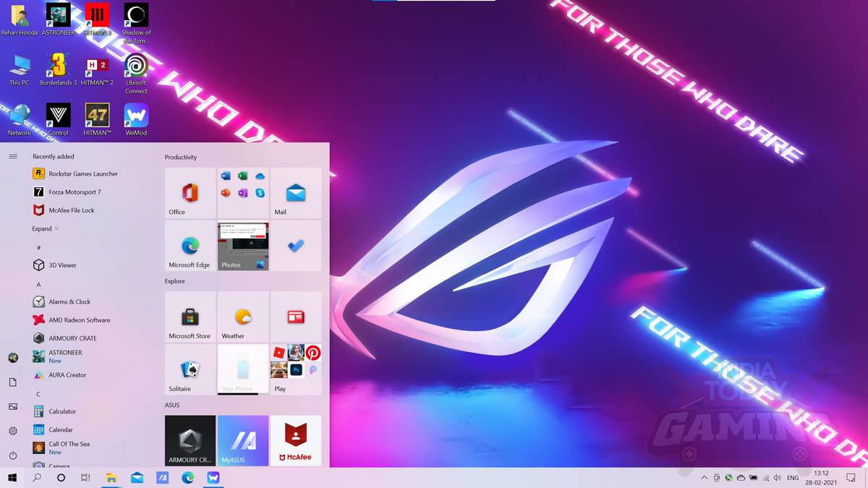868x488 pixels.
Task: Open the McAfee tile under ASUS
Action: (296, 440)
